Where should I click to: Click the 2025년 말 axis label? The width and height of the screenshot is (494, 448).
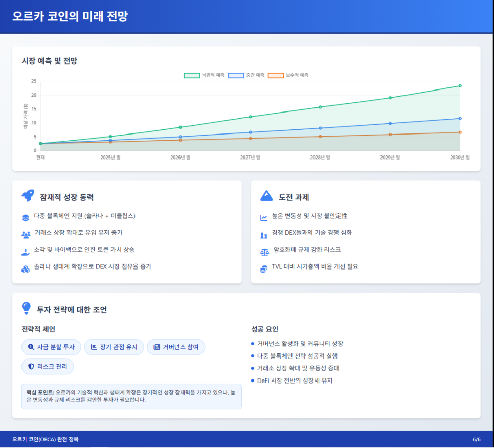click(110, 157)
